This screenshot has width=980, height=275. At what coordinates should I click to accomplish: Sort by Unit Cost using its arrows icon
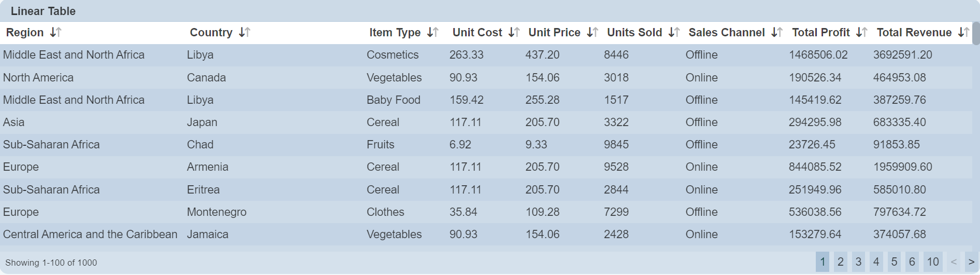(x=514, y=33)
